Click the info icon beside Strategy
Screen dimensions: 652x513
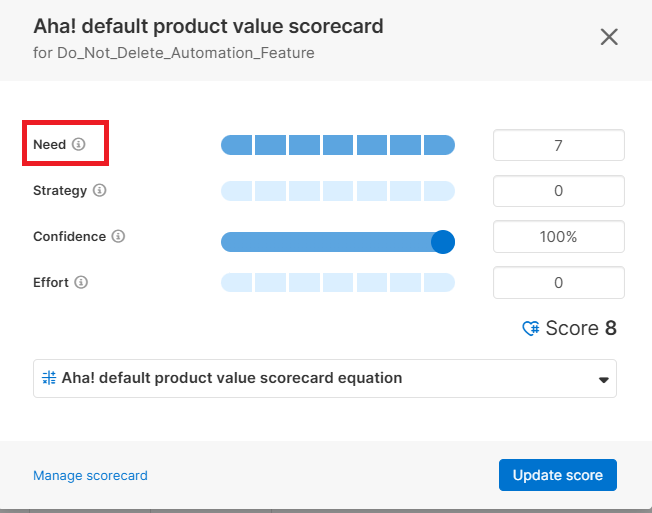click(99, 190)
